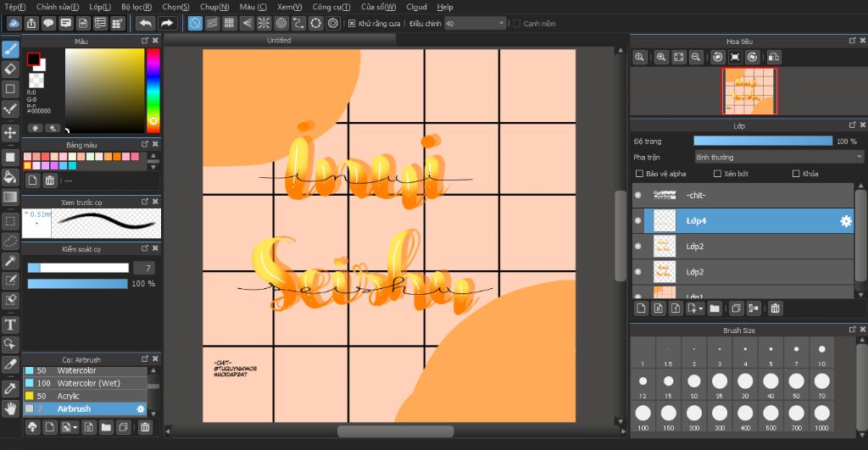
Task: Enable the Khóa layer lock checkbox
Action: (796, 174)
